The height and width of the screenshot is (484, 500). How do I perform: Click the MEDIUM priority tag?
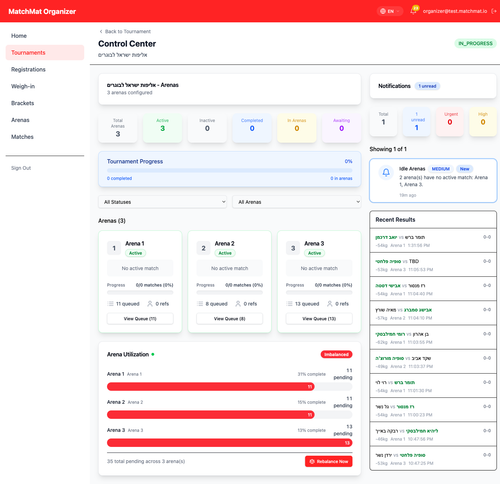pyautogui.click(x=440, y=169)
